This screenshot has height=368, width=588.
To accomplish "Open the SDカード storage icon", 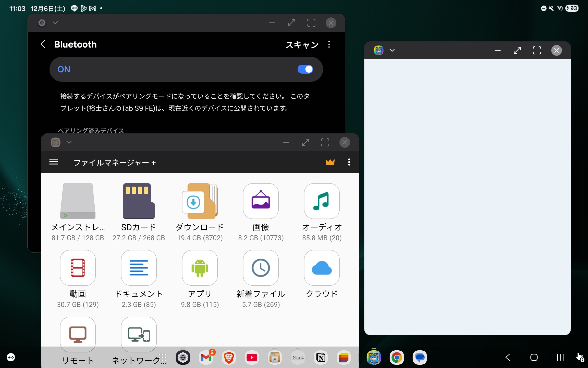I will pyautogui.click(x=139, y=201).
